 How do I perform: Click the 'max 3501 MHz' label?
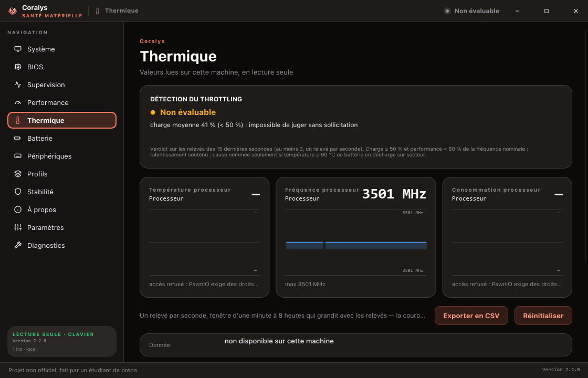click(x=305, y=284)
